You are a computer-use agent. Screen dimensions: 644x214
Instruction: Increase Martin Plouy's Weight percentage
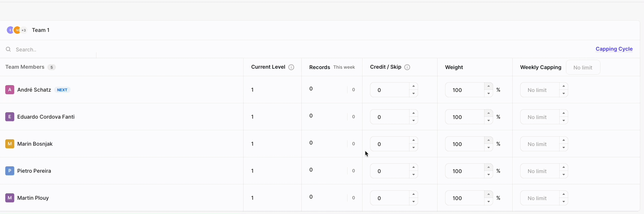488,194
